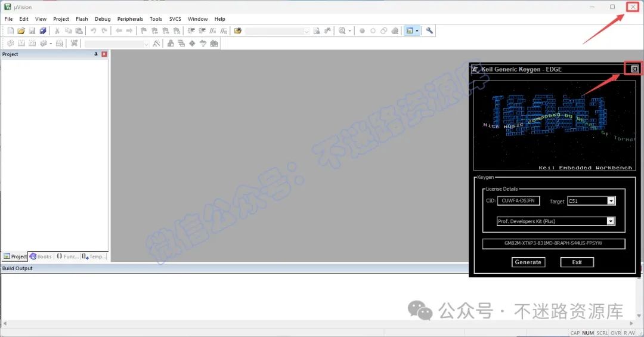Click the Cut scissors icon
This screenshot has height=337, width=644.
pos(57,31)
